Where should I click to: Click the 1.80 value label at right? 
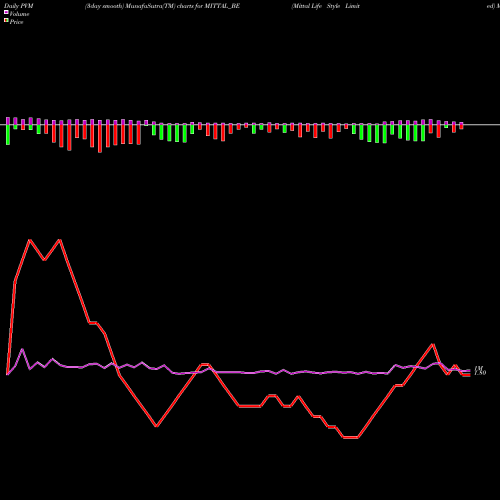(x=480, y=373)
